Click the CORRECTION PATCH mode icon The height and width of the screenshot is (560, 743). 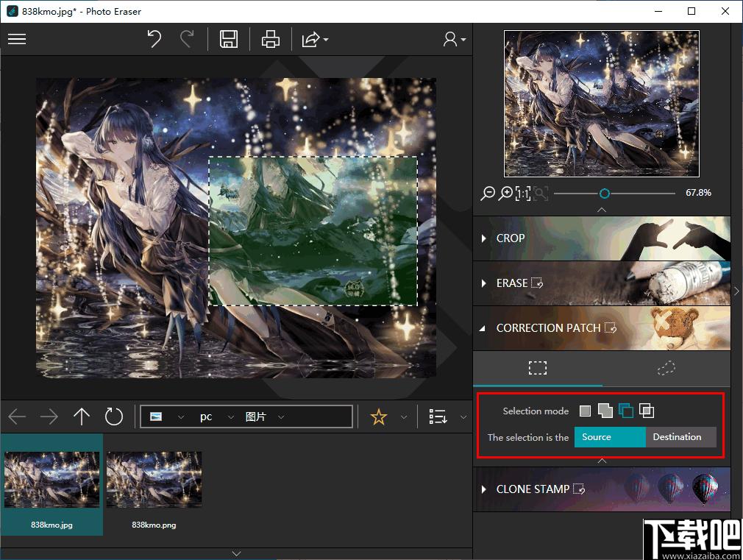coord(611,327)
